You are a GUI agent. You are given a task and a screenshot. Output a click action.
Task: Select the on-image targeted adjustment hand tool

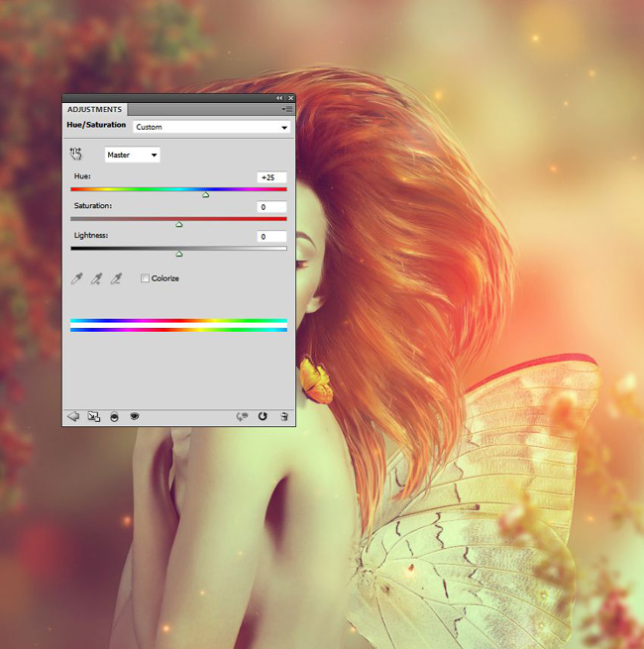click(x=75, y=154)
